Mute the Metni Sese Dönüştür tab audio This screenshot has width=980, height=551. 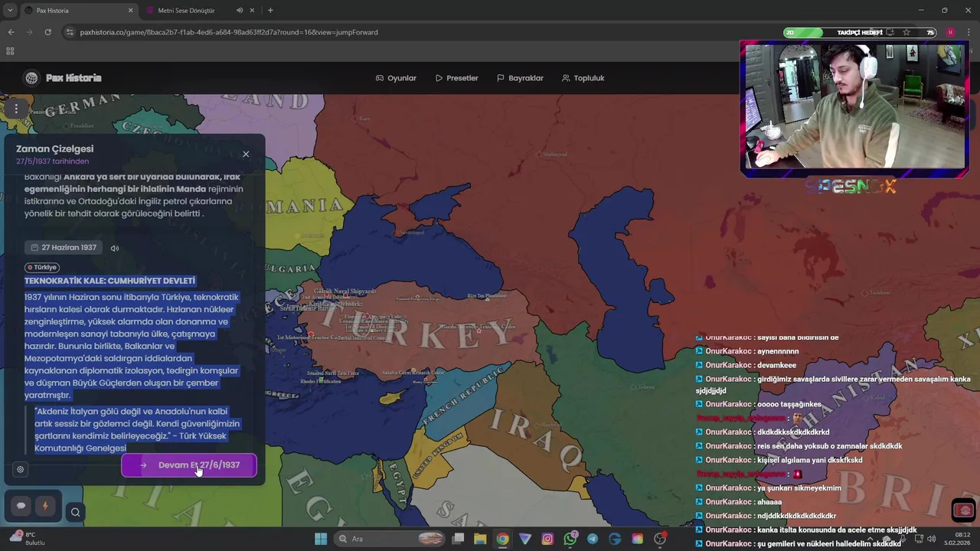240,11
